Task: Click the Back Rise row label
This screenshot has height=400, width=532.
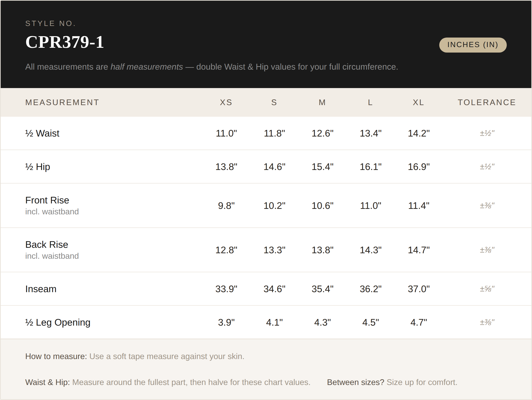Action: pos(47,245)
